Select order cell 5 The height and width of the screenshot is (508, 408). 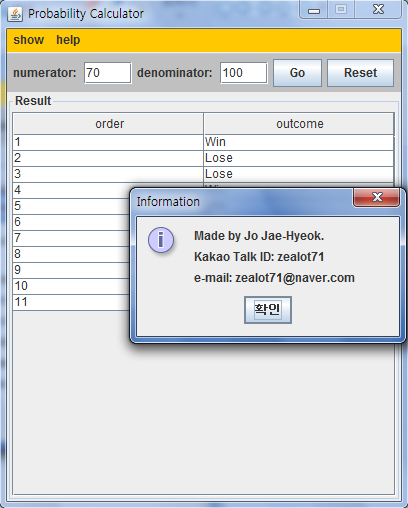[72, 206]
